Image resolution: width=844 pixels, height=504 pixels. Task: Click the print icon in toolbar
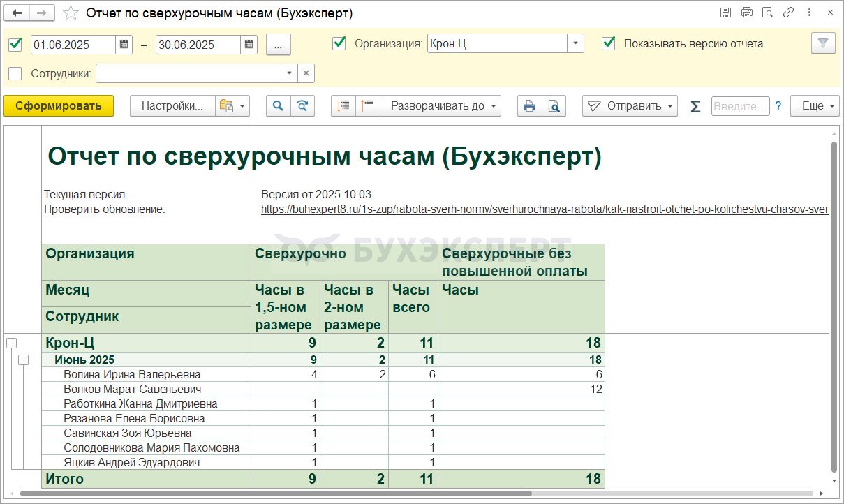point(529,106)
